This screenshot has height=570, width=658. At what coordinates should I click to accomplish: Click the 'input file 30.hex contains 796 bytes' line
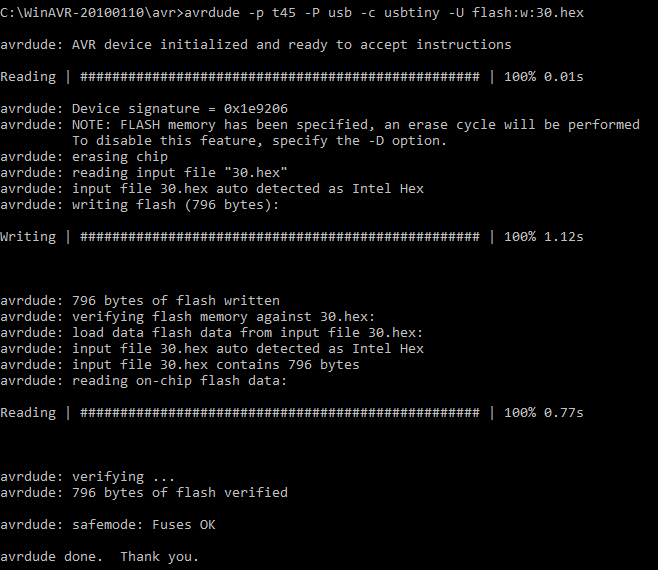[x=180, y=365]
